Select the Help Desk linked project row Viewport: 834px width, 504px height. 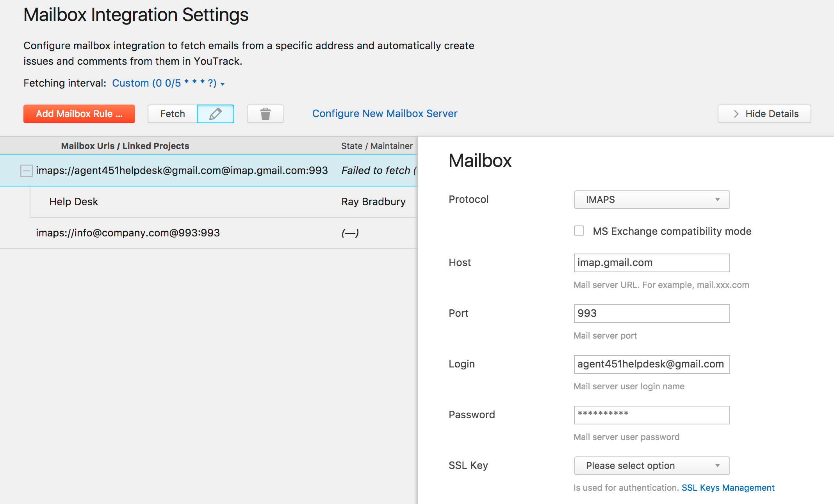[x=74, y=202]
